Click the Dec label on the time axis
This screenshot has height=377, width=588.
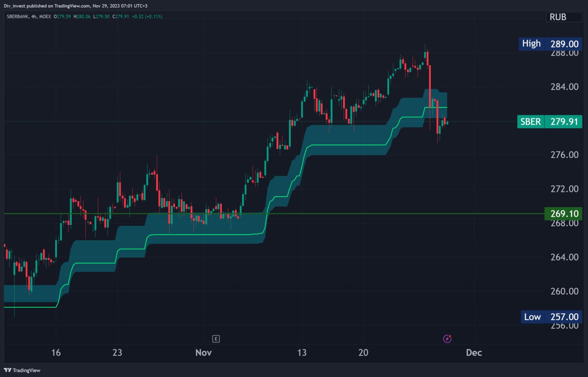tap(474, 353)
